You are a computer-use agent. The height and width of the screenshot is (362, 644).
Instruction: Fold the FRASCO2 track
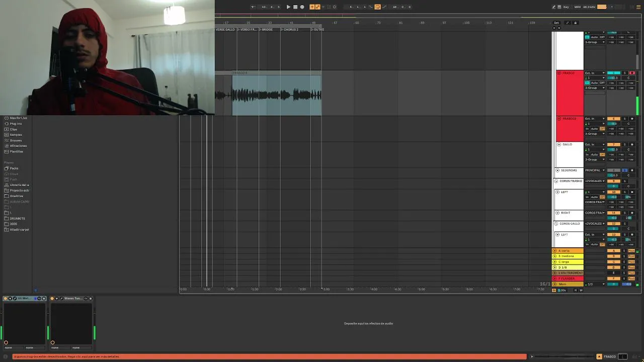click(x=559, y=119)
